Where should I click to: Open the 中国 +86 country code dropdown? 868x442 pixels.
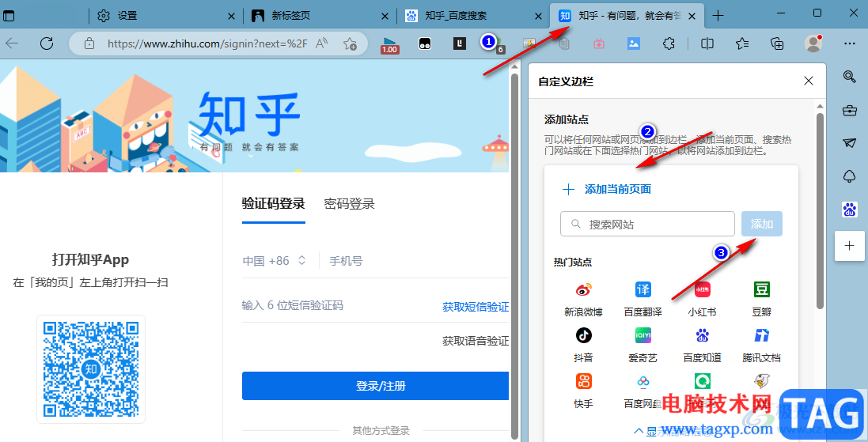[275, 261]
